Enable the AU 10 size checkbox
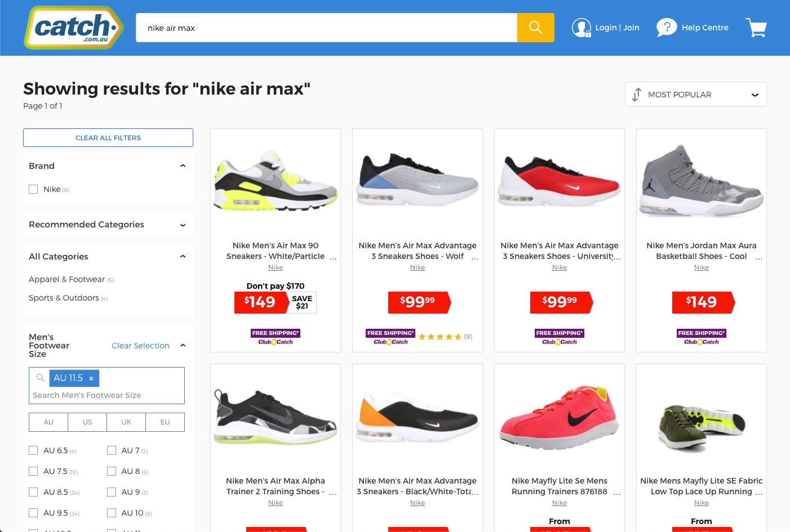 (112, 513)
